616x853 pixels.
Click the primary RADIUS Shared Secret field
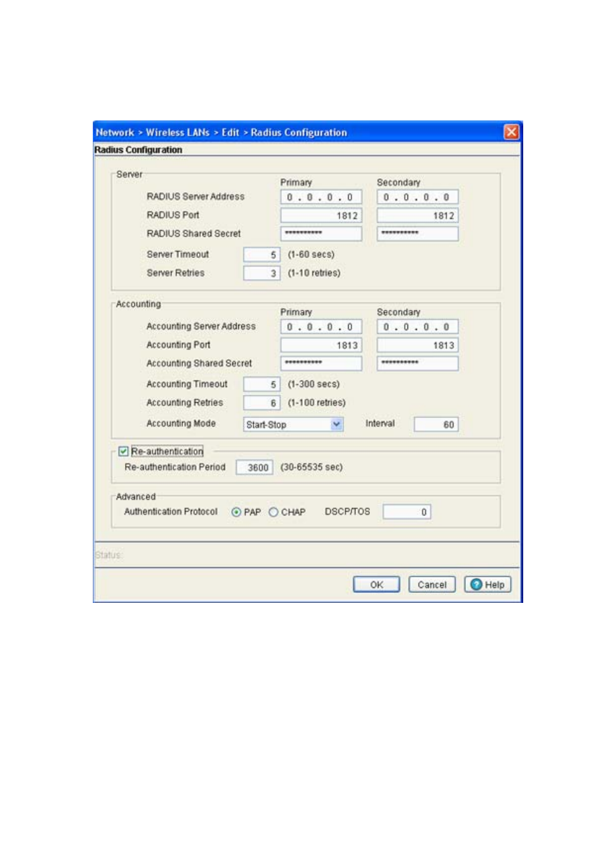coord(321,234)
